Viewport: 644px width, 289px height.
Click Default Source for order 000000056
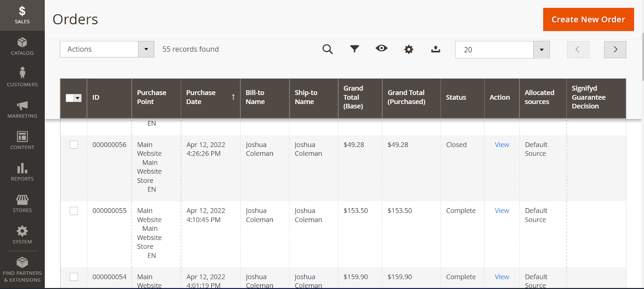pyautogui.click(x=536, y=149)
